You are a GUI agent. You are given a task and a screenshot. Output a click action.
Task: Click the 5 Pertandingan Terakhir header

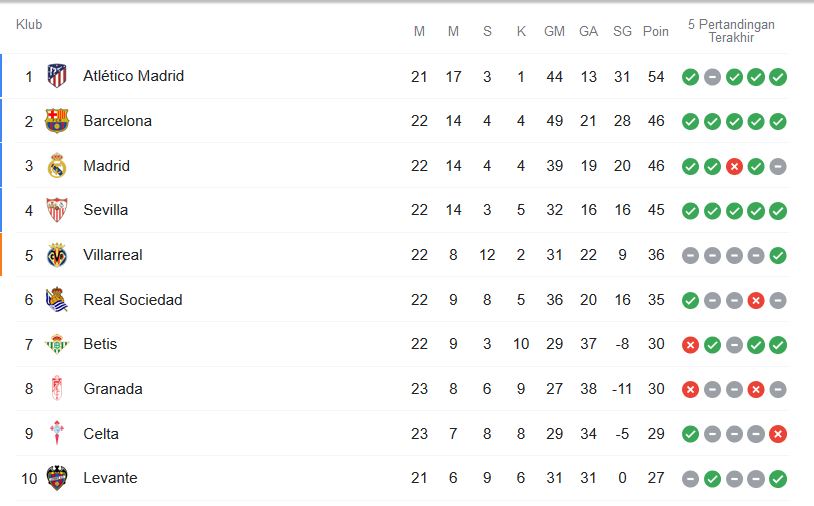731,31
